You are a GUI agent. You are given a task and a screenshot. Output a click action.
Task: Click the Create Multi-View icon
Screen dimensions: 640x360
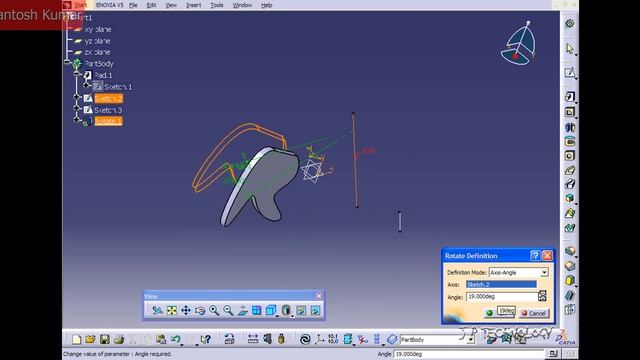[x=256, y=311]
